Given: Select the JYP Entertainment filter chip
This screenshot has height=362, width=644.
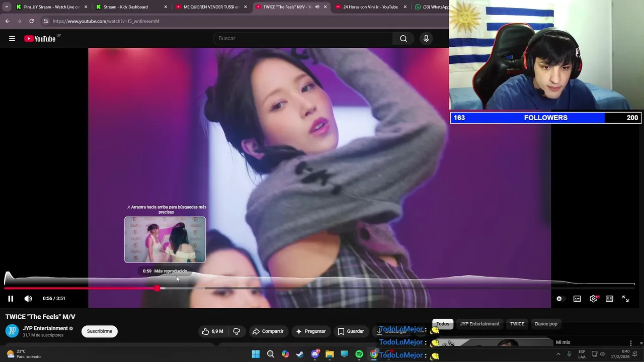Looking at the screenshot, I should point(479,324).
